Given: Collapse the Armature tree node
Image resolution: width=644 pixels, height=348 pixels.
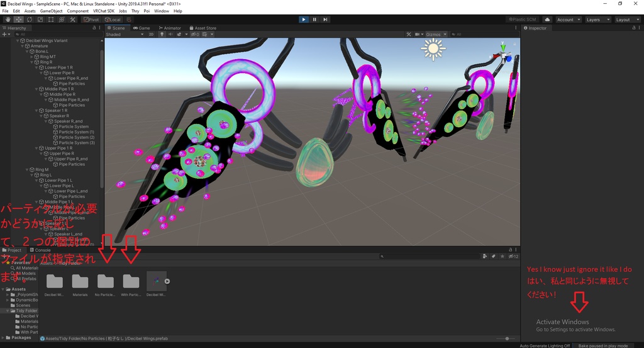Looking at the screenshot, I should (23, 46).
